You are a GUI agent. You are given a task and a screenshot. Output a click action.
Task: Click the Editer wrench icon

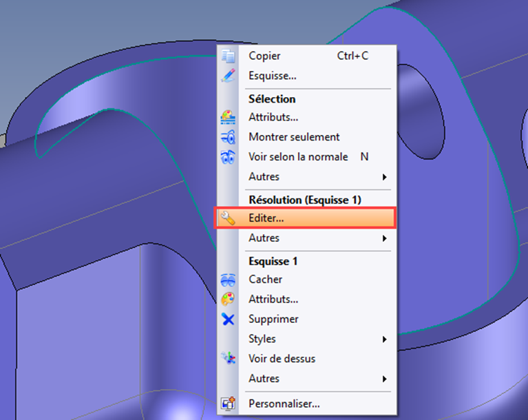[x=228, y=218]
